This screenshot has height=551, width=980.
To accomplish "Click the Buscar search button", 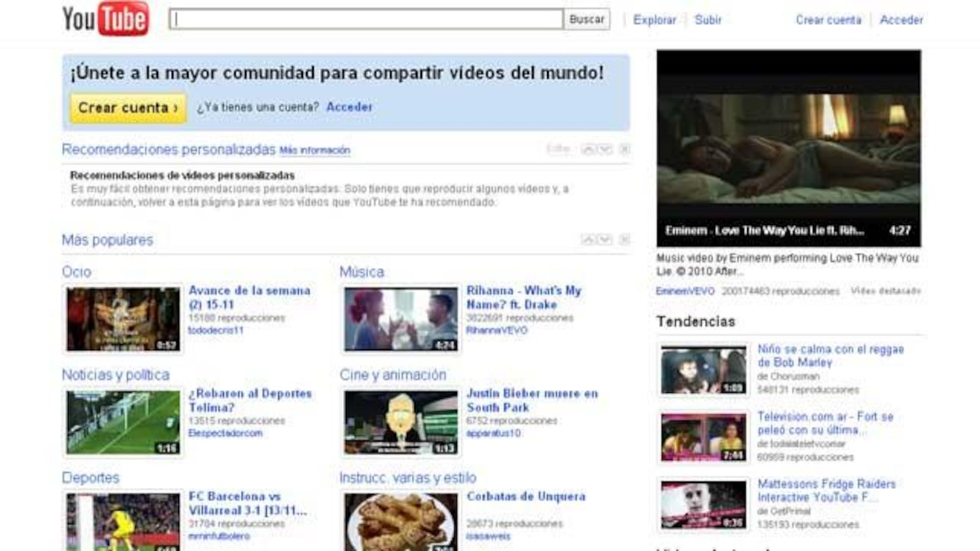I will click(587, 19).
